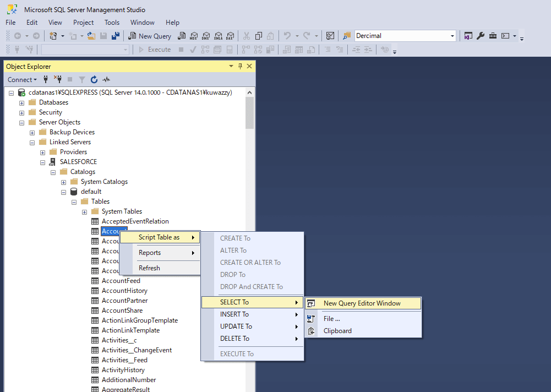Click the XMLA query icon

[218, 36]
